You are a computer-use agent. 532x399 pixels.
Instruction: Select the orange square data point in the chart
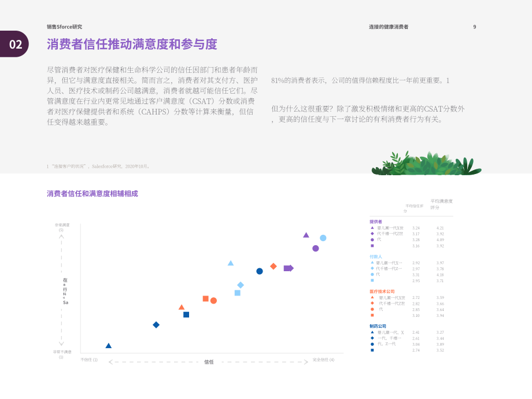pos(206,298)
